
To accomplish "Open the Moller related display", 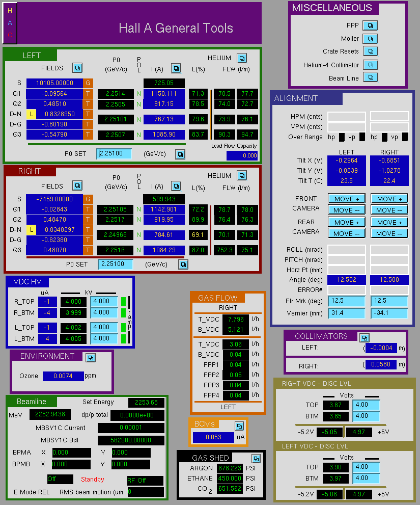I will (370, 39).
